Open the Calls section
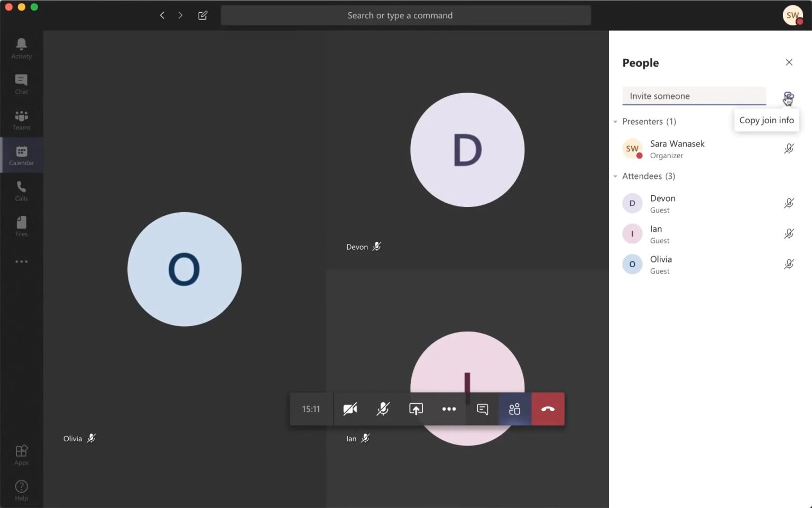 point(21,190)
